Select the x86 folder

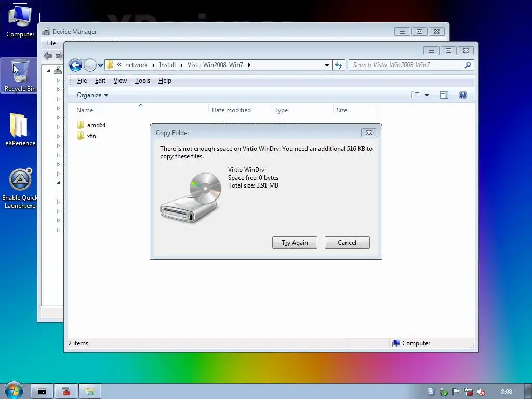tap(87, 136)
